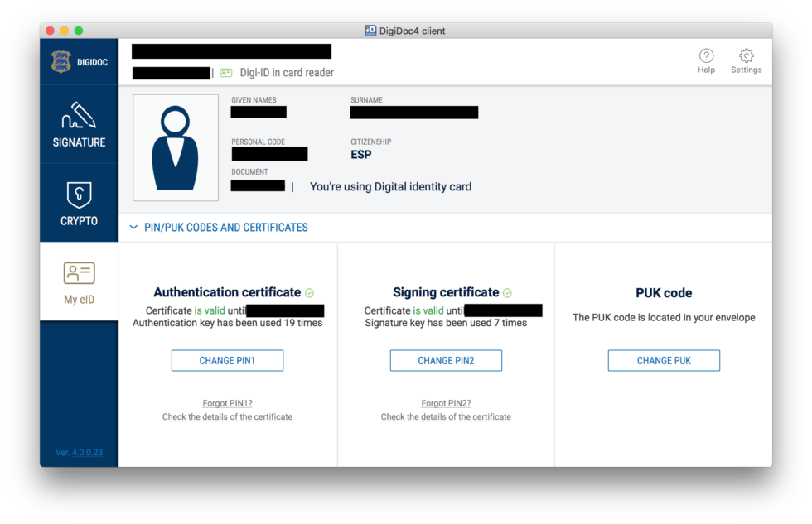Click the chevron next to PIN/PUK codes heading
The height and width of the screenshot is (524, 812).
coord(133,227)
